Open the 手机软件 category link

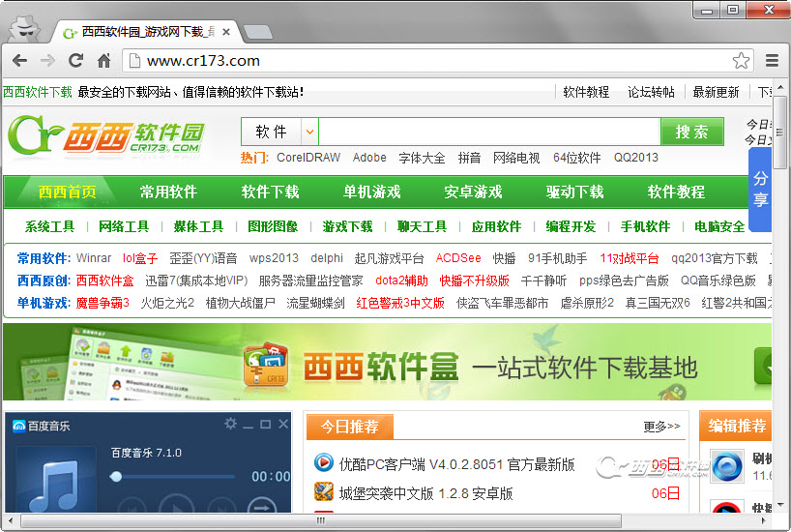click(645, 226)
